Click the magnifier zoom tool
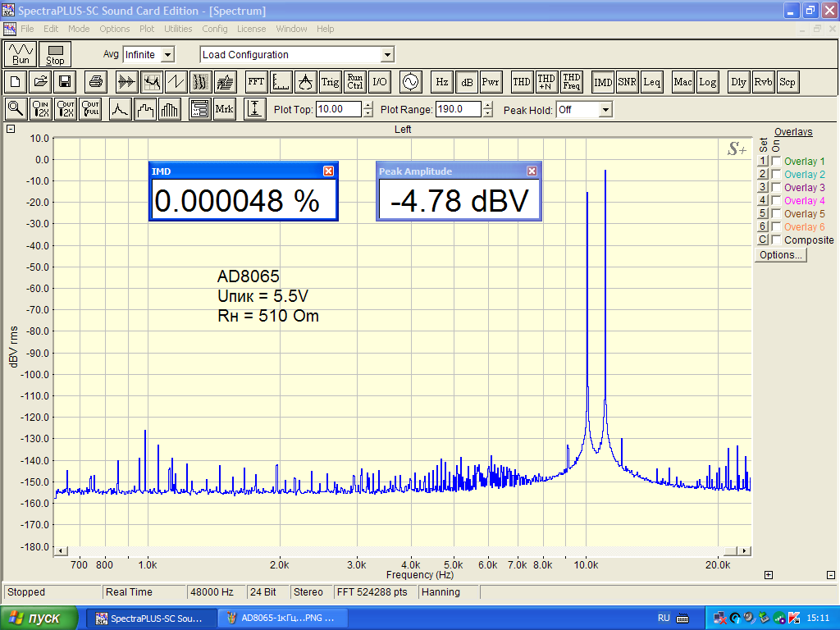840x630 pixels. tap(16, 109)
